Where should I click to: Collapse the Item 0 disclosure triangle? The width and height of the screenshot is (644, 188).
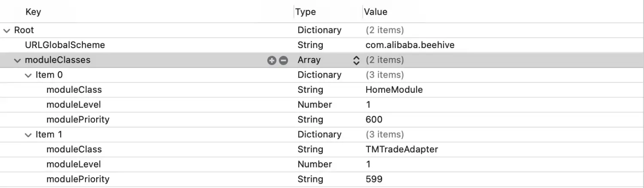[28, 75]
